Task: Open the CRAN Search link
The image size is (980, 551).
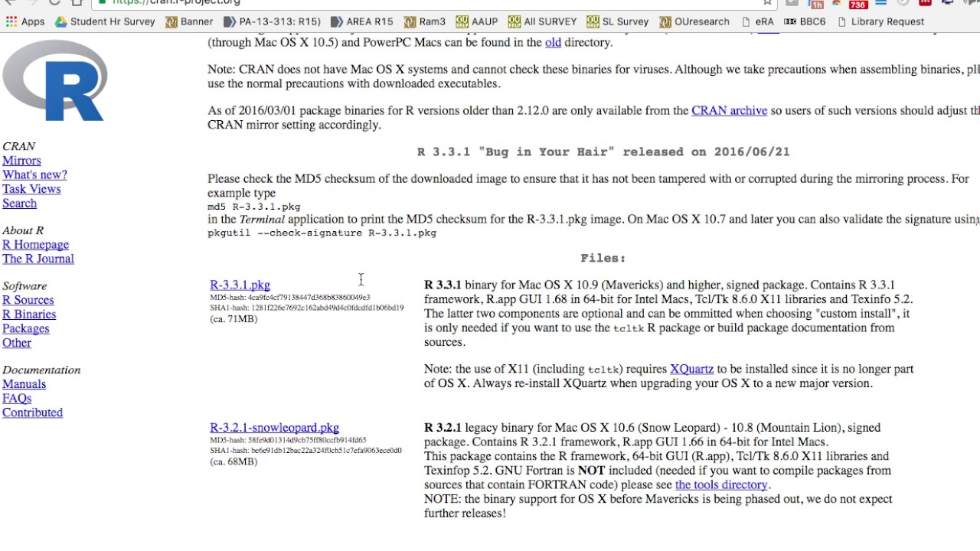Action: click(x=19, y=204)
